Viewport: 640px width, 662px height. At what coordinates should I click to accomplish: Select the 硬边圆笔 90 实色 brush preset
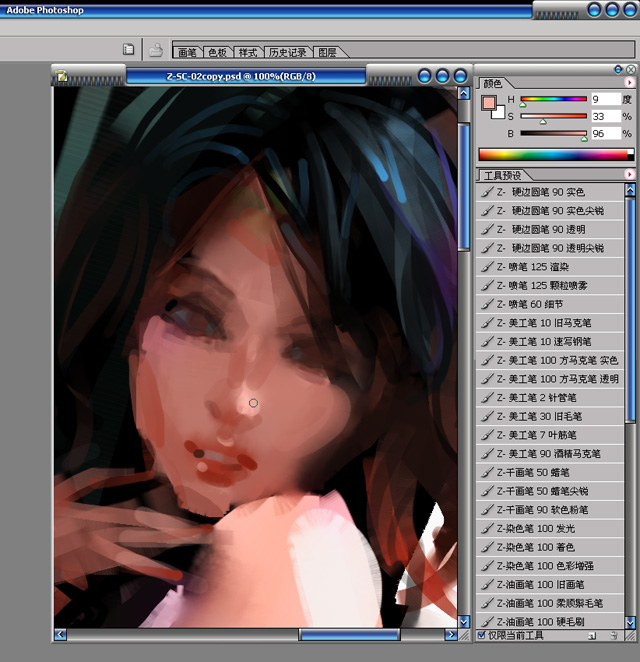pos(550,192)
